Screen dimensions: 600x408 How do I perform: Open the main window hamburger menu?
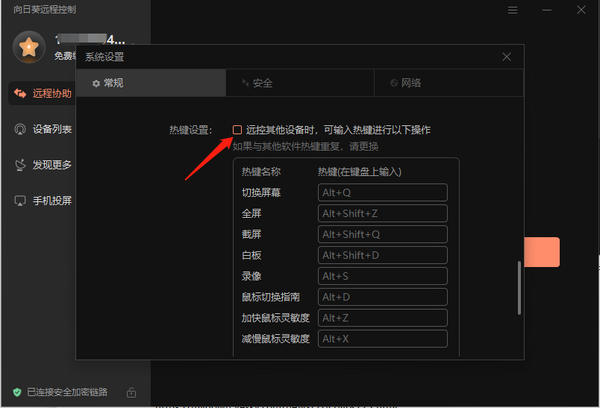pyautogui.click(x=512, y=10)
